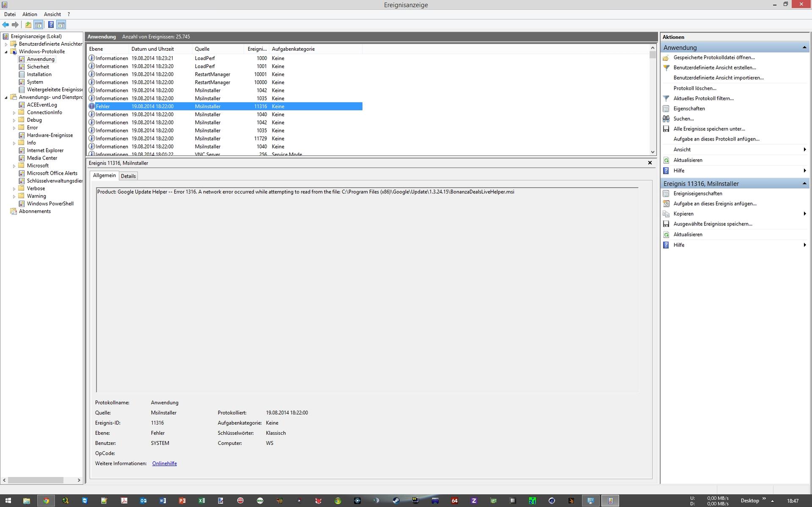Image resolution: width=812 pixels, height=507 pixels.
Task: Open Outlook from the taskbar
Action: coord(143,501)
